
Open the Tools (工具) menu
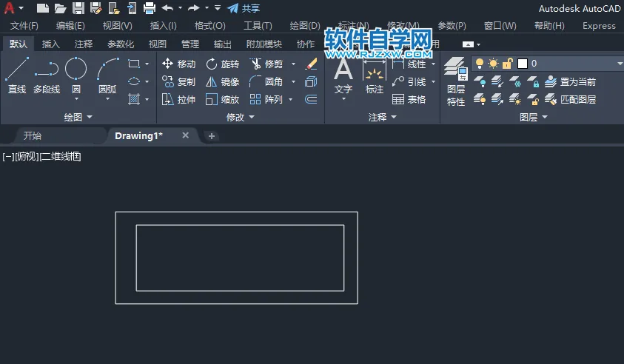pos(258,26)
